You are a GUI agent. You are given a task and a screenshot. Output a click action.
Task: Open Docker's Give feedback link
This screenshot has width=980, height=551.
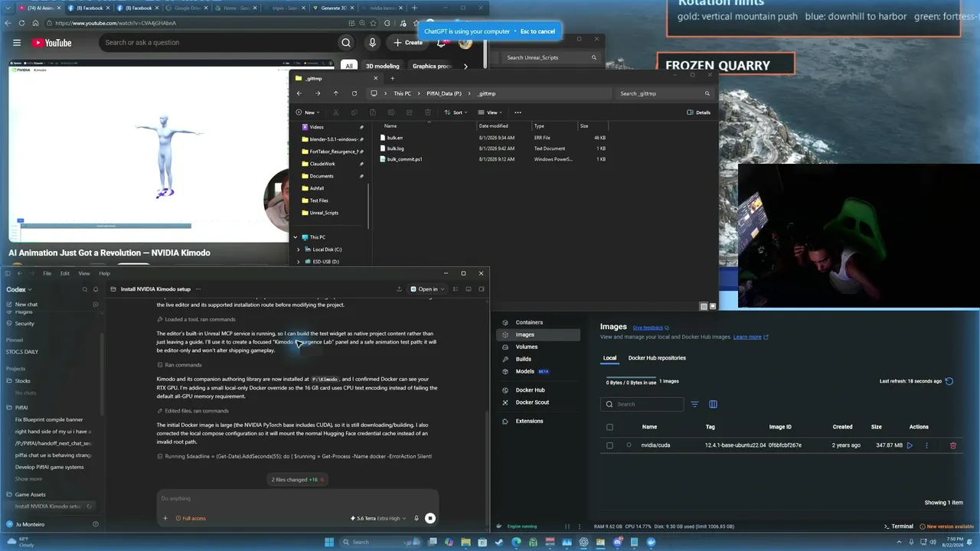click(648, 328)
